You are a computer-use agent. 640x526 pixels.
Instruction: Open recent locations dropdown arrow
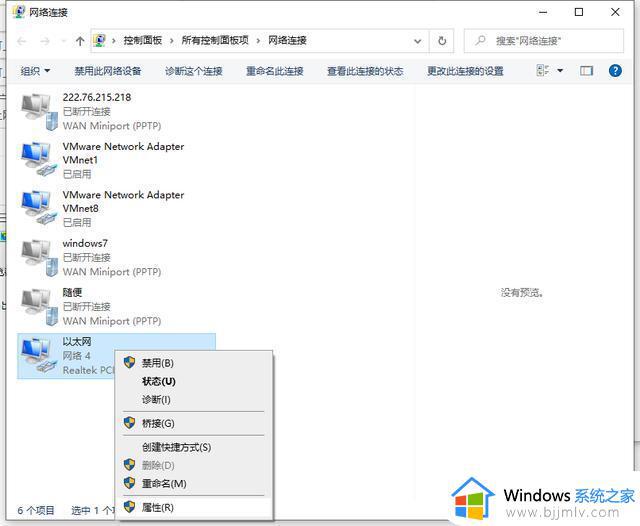coord(64,41)
